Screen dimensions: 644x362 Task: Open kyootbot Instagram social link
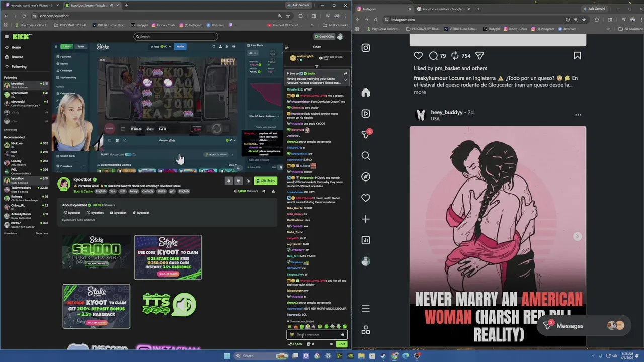(72, 213)
